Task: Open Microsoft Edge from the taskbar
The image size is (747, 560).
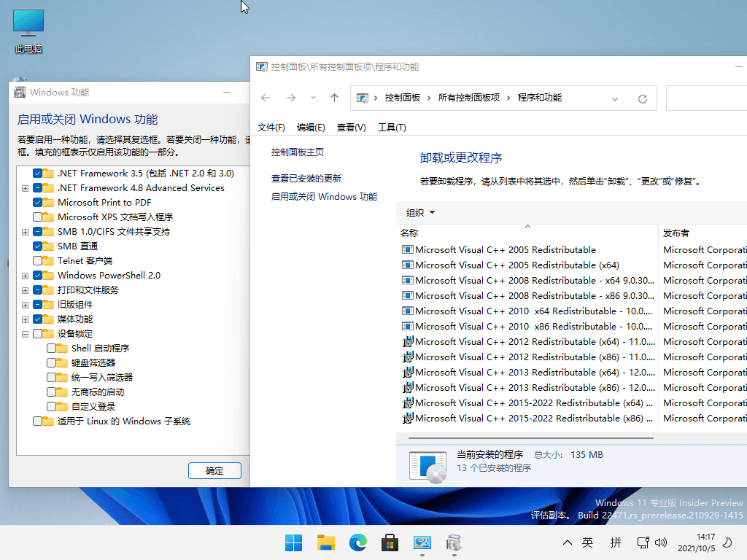Action: point(357,542)
